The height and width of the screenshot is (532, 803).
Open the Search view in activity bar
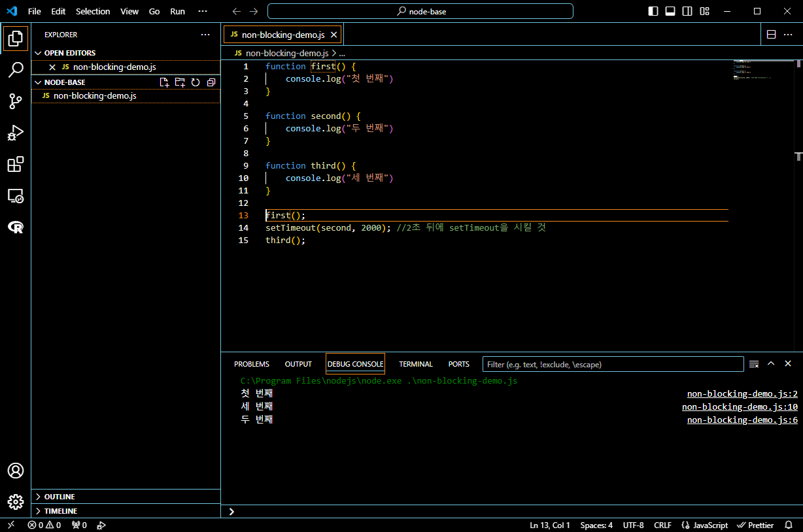[x=16, y=70]
